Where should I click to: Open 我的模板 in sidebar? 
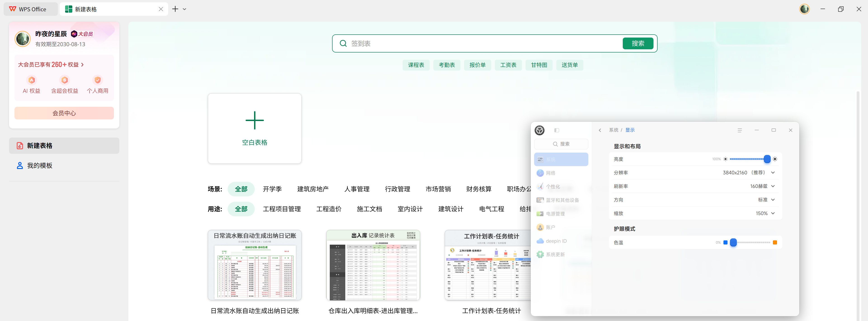pyautogui.click(x=64, y=166)
